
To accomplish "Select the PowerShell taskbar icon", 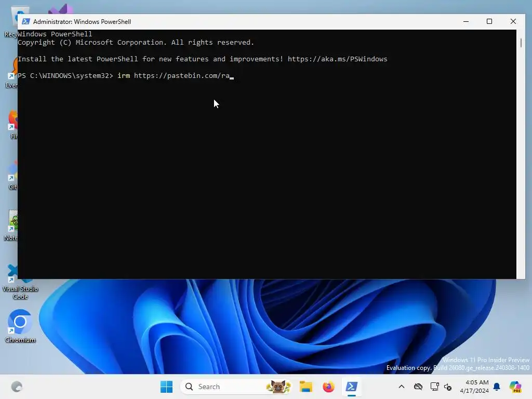I will pyautogui.click(x=351, y=387).
